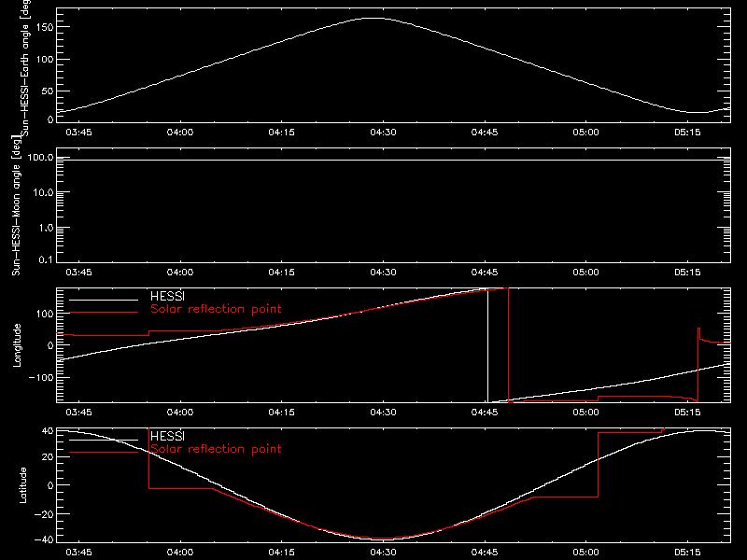Click 04:30 under the Earth angle plot
Viewport: 747px width, 560px height.
click(383, 132)
